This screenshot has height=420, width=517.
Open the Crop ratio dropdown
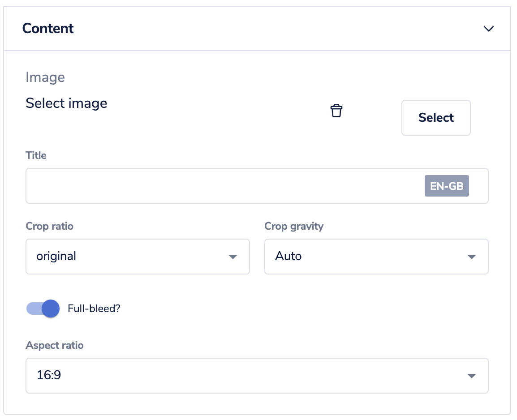tap(138, 257)
